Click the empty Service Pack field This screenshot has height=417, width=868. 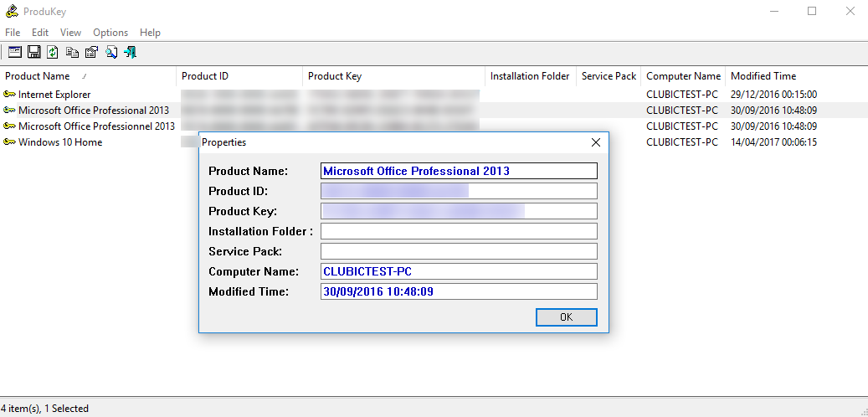459,251
